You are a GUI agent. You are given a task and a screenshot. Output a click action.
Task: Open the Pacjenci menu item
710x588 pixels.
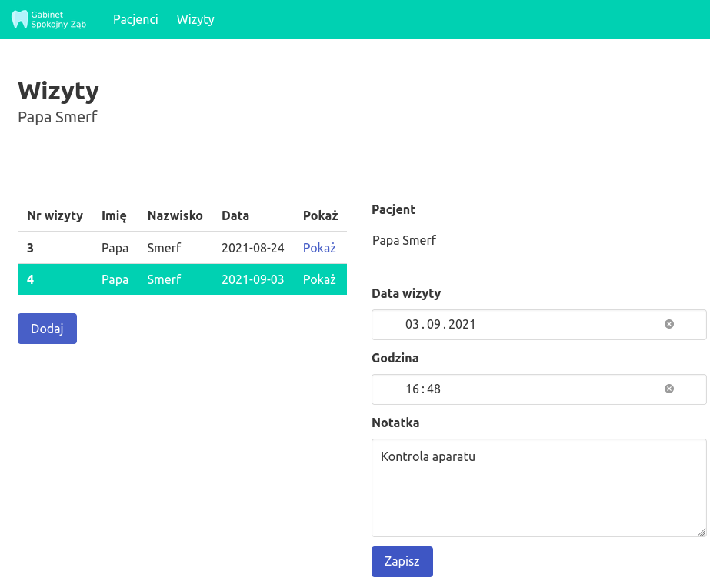(x=135, y=19)
